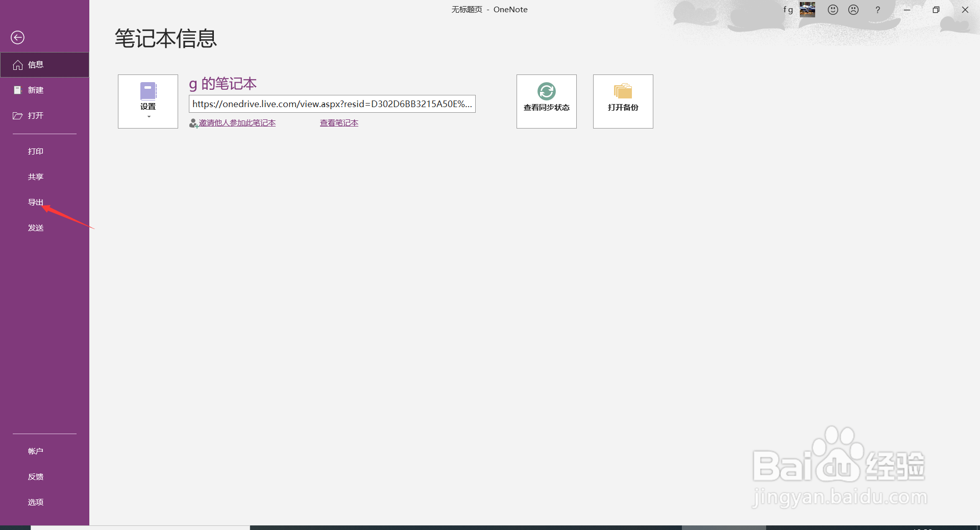The image size is (980, 530).
Task: Click the notebook OneDrive URL field
Action: point(332,104)
